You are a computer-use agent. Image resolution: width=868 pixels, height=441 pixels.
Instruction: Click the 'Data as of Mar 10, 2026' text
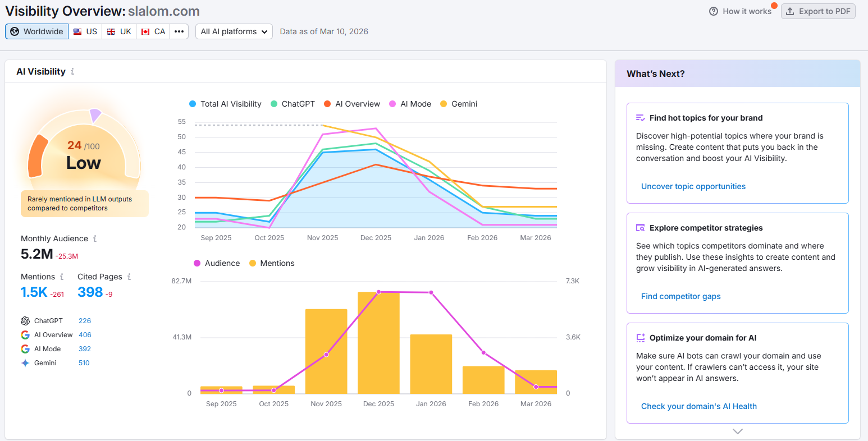pos(324,31)
